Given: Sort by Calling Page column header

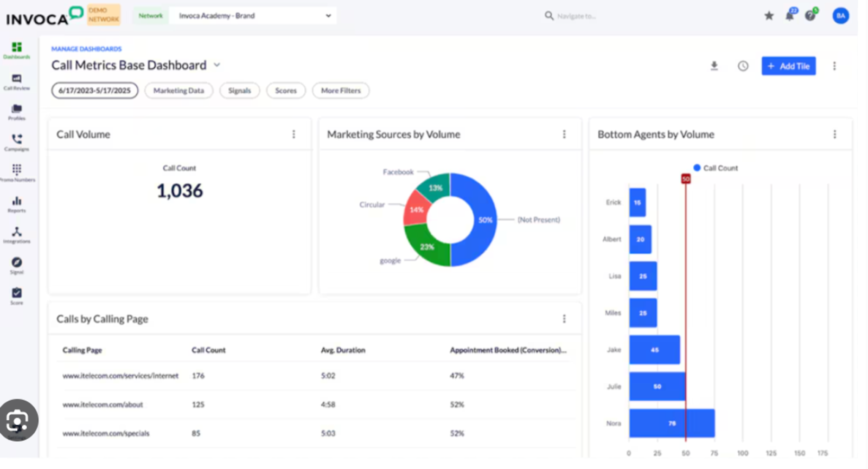Looking at the screenshot, I should tap(82, 350).
